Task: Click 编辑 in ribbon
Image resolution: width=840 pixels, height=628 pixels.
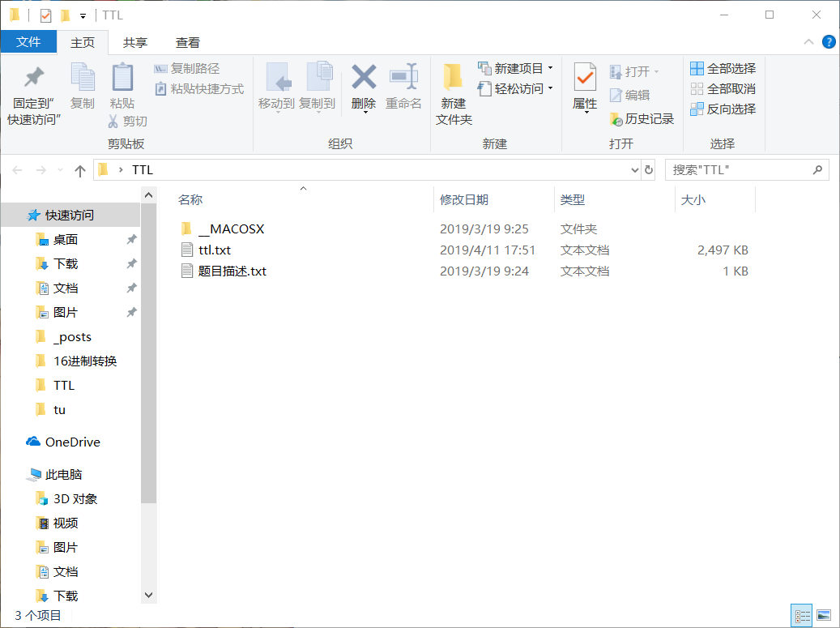Action: pos(630,96)
